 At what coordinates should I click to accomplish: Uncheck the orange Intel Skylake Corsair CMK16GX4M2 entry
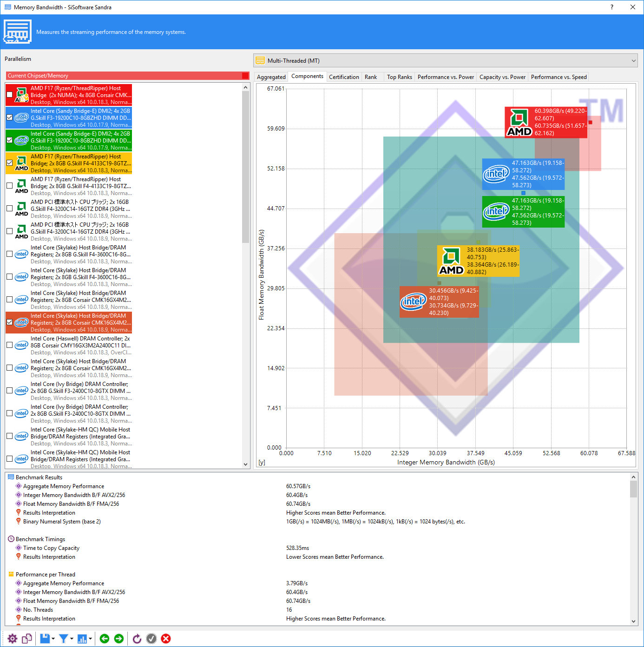point(9,322)
